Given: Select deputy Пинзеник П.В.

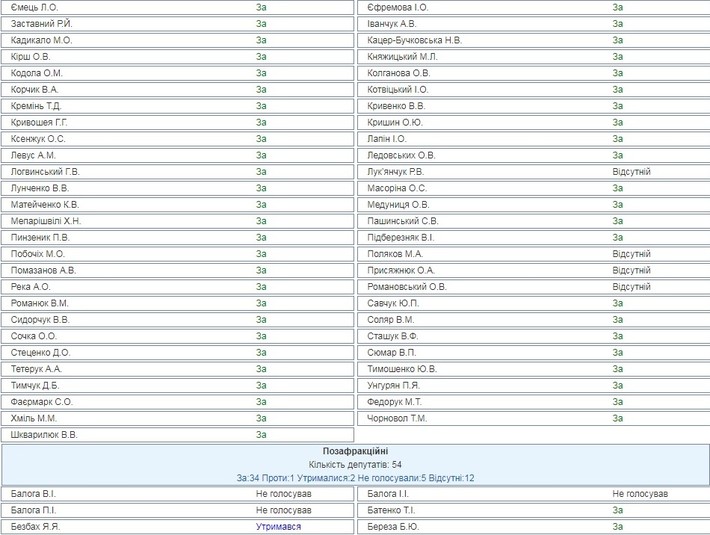Looking at the screenshot, I should coord(40,237).
